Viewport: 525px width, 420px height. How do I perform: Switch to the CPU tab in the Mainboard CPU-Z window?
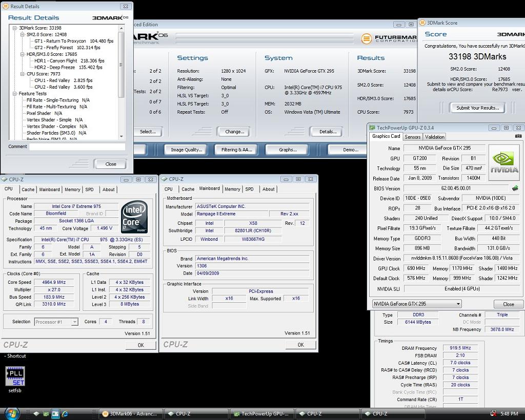click(169, 190)
